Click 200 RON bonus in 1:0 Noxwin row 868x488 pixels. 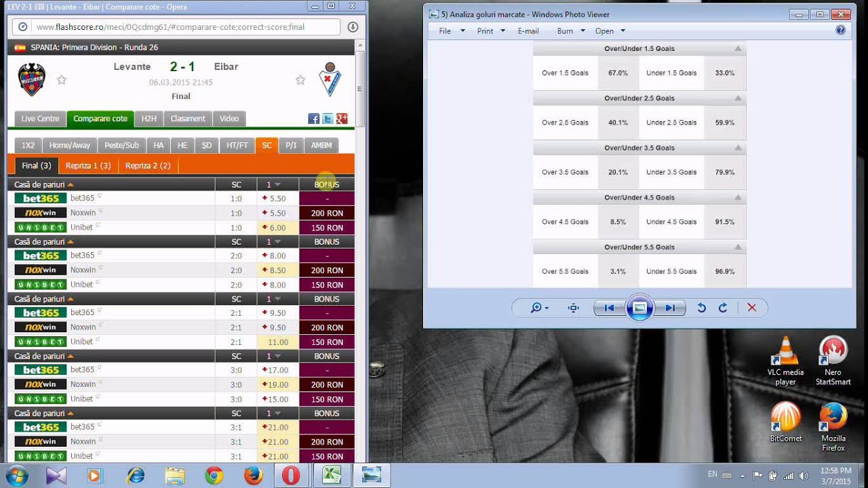(x=327, y=213)
